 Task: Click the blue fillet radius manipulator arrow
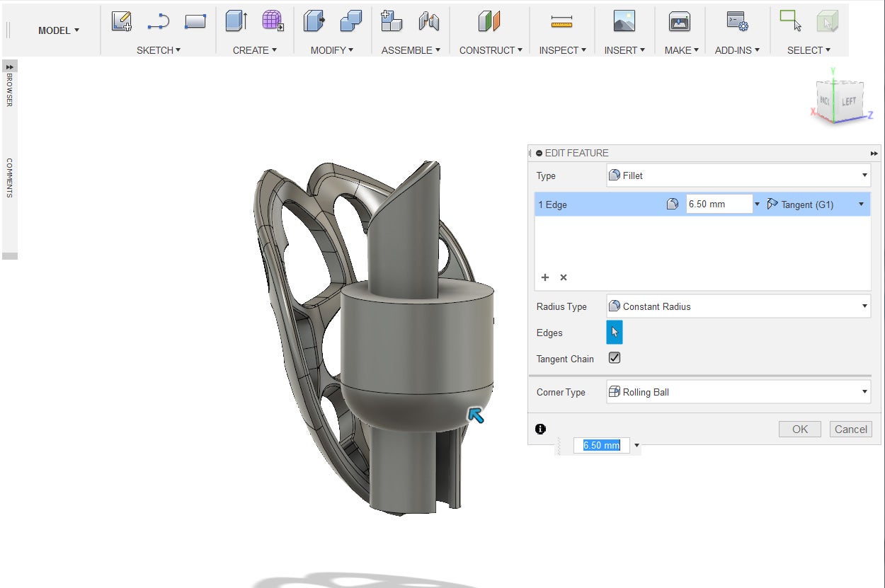pos(476,415)
